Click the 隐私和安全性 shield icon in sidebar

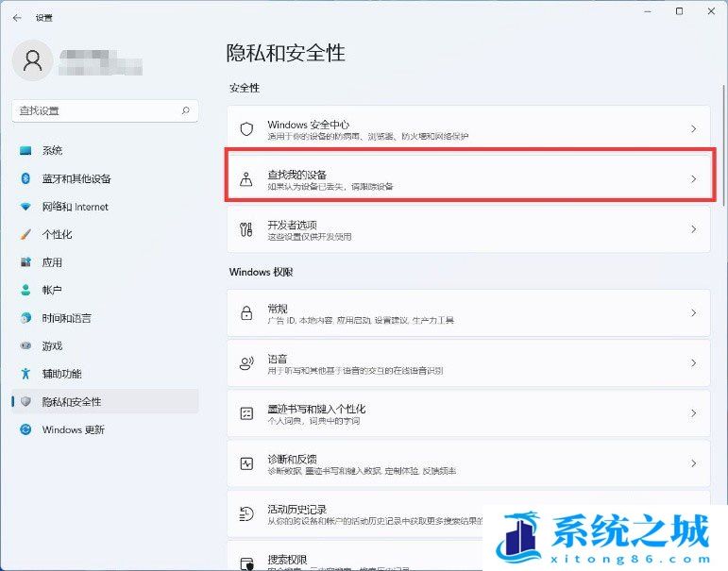(25, 401)
